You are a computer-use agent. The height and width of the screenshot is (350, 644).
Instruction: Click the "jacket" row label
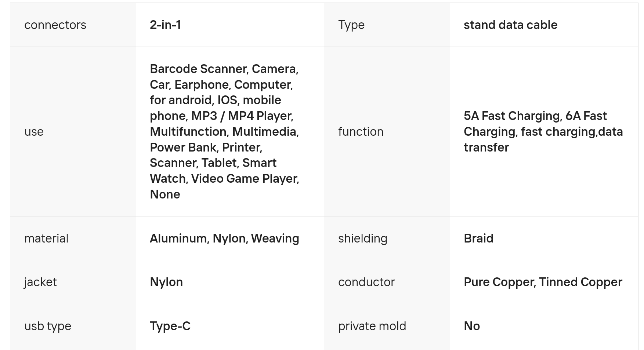pyautogui.click(x=40, y=282)
